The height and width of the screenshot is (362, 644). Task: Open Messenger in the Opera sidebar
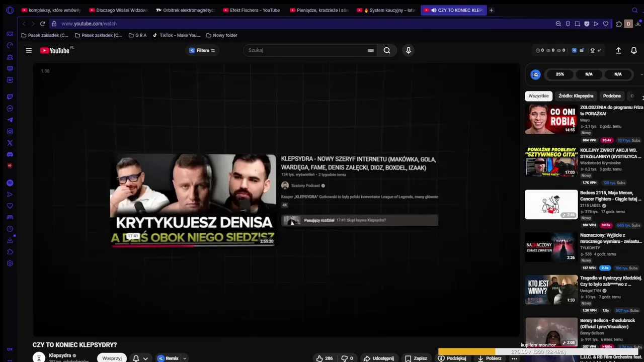[x=10, y=109]
